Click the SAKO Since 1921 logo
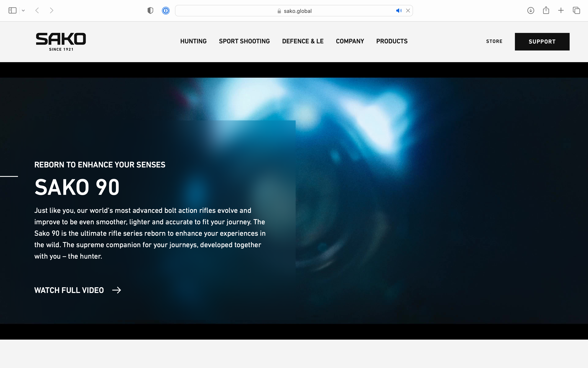 pyautogui.click(x=61, y=42)
